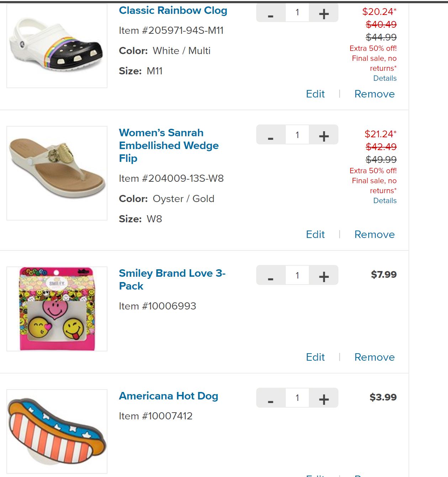Open Classic Rainbow Clog product image

coord(57,46)
